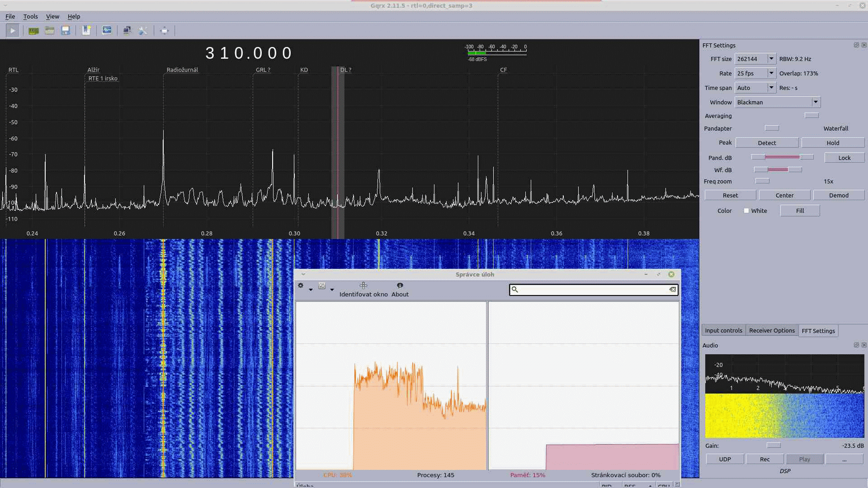Open the bookmarks toolbar icon
Image resolution: width=868 pixels, height=488 pixels.
click(86, 31)
